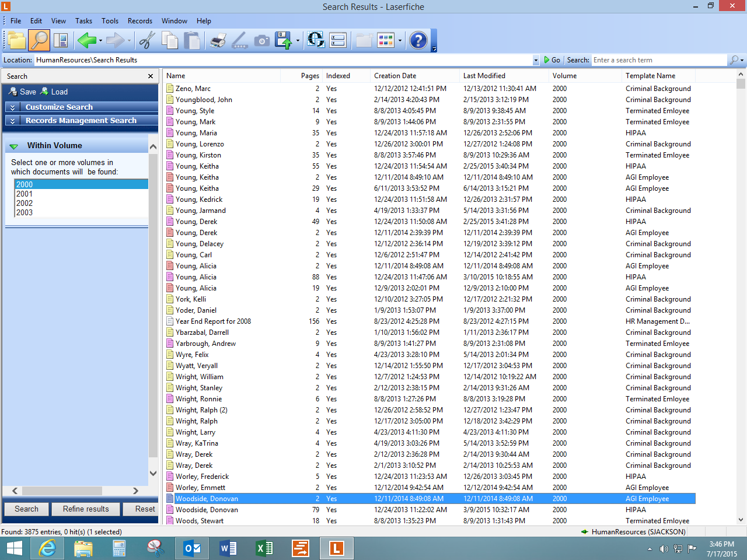The width and height of the screenshot is (747, 560).
Task: Click the Refine results button
Action: point(86,509)
